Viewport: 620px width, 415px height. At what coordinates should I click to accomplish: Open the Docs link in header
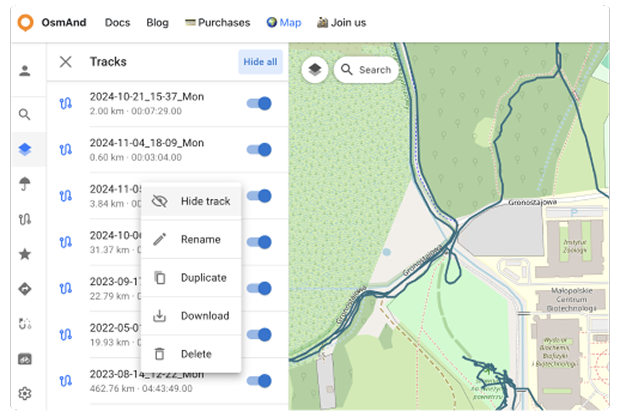117,22
